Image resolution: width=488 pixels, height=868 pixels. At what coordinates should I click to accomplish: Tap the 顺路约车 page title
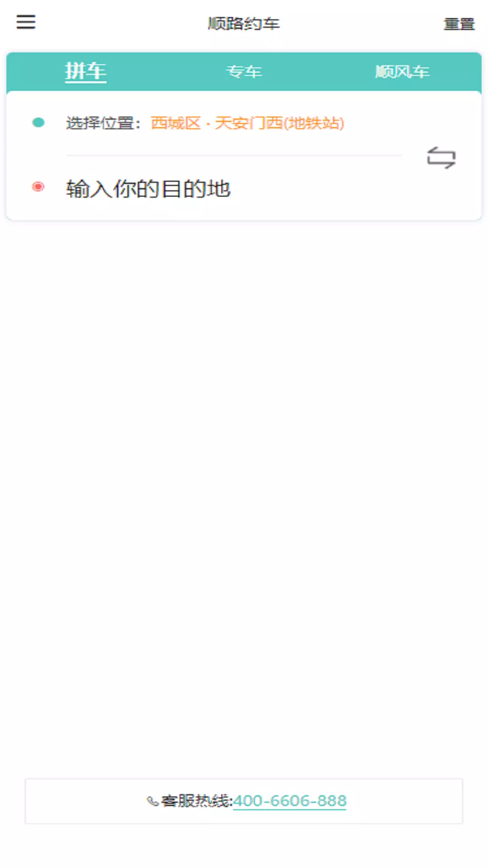point(244,24)
